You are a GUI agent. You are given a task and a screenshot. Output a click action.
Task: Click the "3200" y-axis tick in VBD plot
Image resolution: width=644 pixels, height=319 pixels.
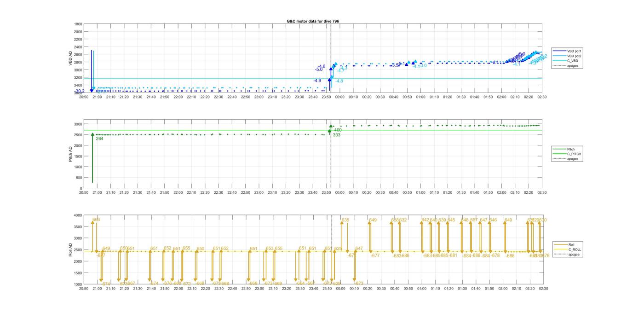pos(78,77)
